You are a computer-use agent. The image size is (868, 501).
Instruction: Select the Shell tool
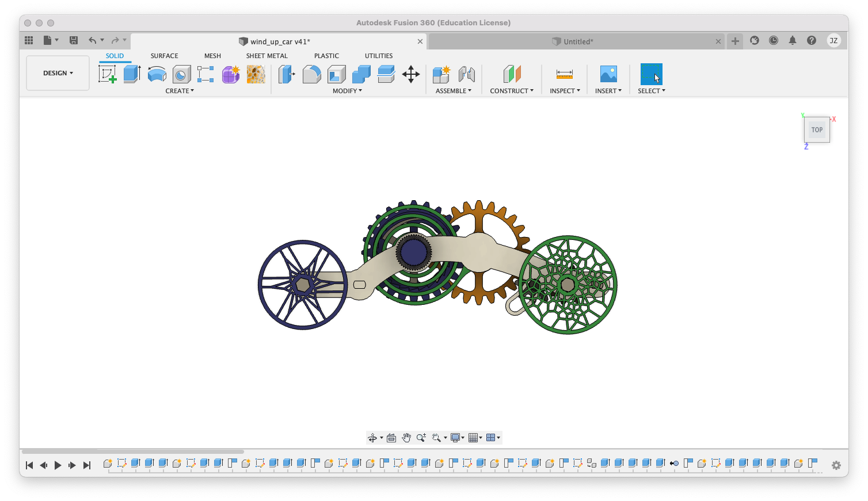[x=337, y=74]
